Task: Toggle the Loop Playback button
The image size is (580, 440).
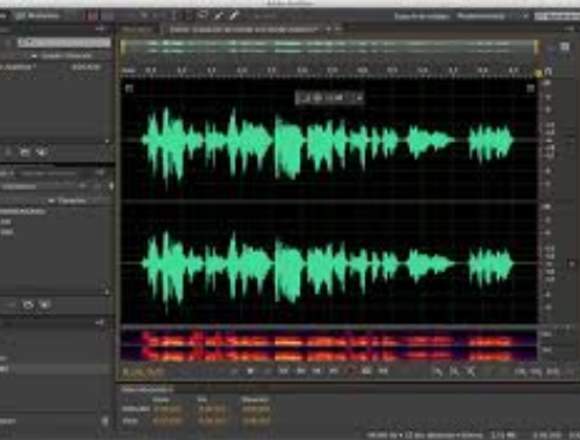Action: [367, 371]
